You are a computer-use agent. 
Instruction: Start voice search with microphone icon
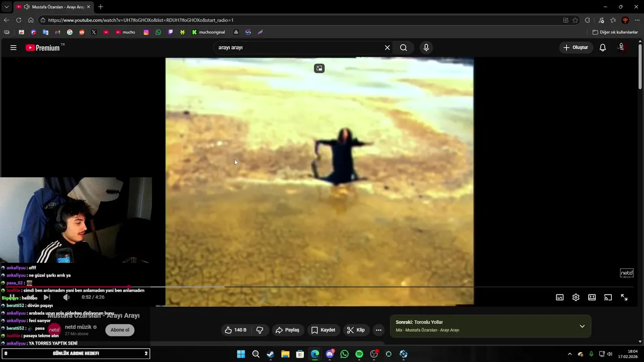426,48
